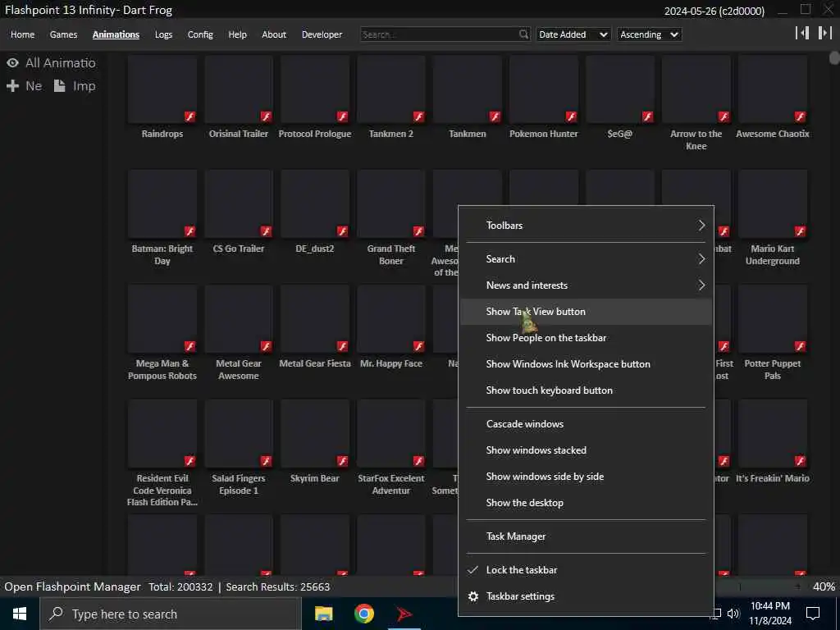840x630 pixels.
Task: Toggle Show Task View button
Action: tap(586, 312)
